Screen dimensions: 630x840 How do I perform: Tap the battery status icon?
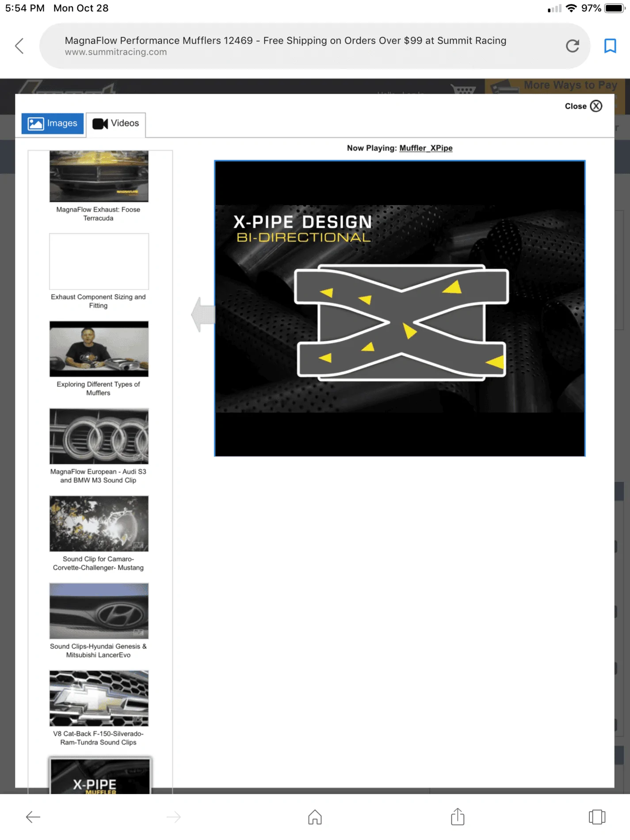click(x=615, y=8)
